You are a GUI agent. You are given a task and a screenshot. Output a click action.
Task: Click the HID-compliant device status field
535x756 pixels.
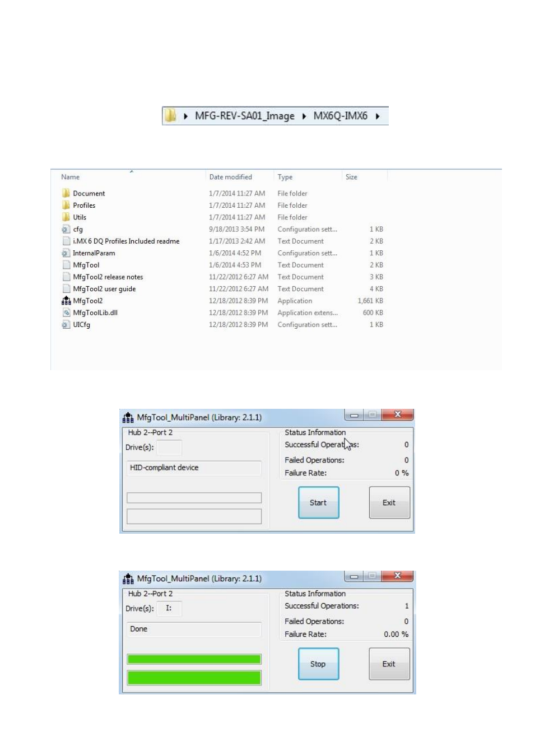coord(194,468)
